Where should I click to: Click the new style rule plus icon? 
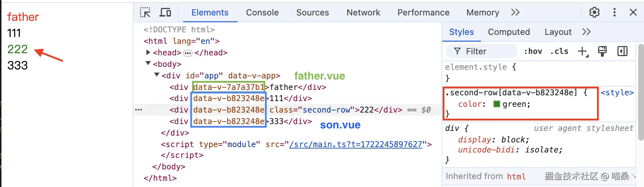click(x=583, y=51)
